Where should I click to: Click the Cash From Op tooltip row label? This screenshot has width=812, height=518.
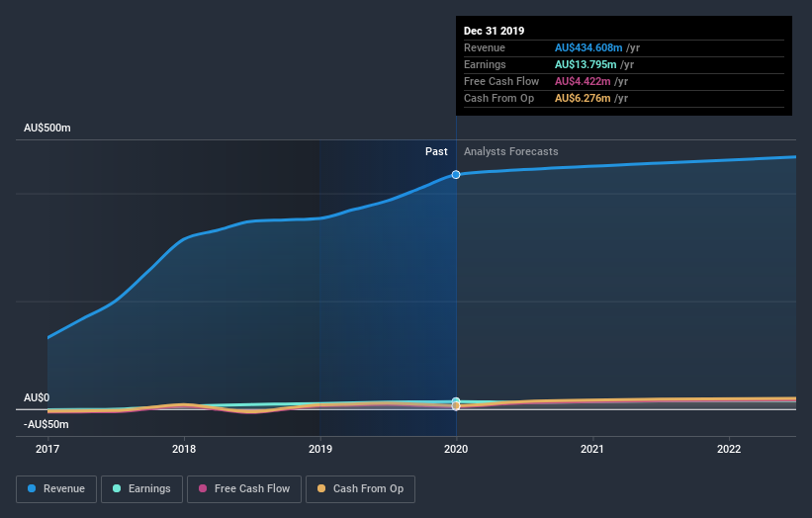(x=498, y=98)
